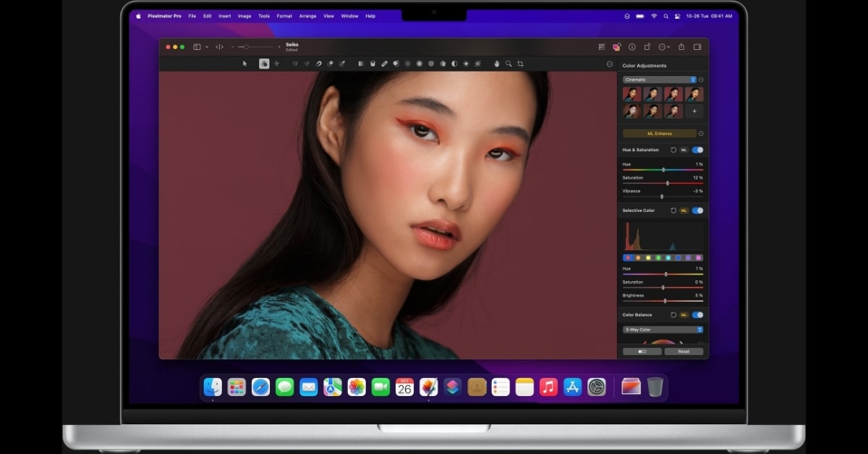
Task: Open the layers grid icon in title bar
Action: click(602, 47)
